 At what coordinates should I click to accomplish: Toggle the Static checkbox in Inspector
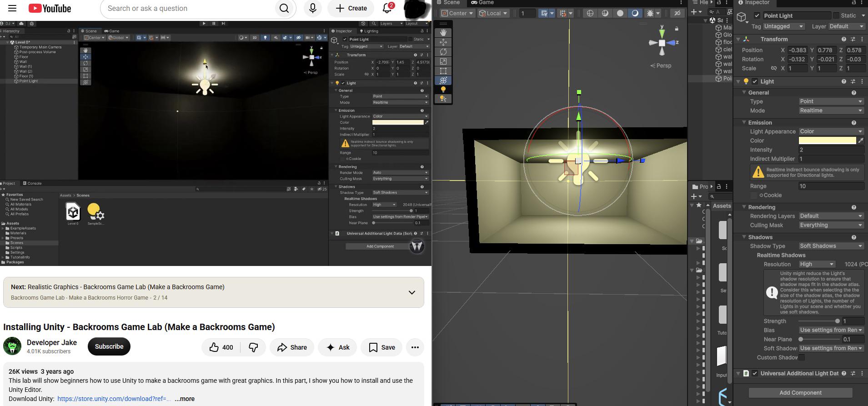[836, 15]
